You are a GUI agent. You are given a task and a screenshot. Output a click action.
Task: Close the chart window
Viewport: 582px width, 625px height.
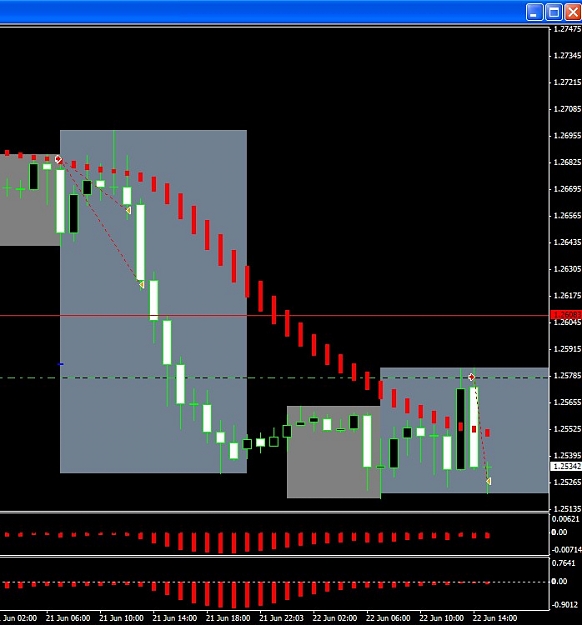click(x=573, y=12)
